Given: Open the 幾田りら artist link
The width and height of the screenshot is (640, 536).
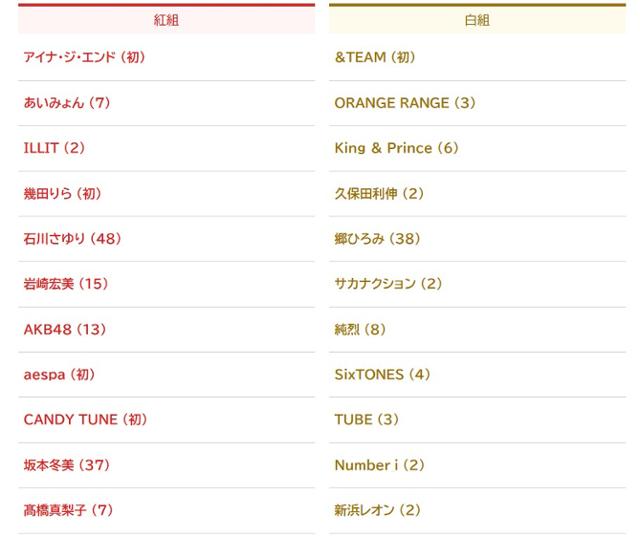Looking at the screenshot, I should [62, 193].
